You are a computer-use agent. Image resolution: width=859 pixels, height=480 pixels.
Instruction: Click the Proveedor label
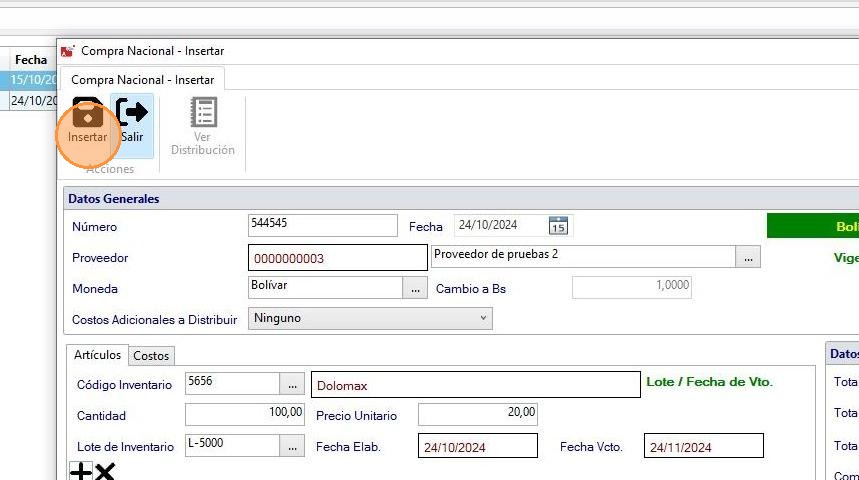tap(100, 258)
